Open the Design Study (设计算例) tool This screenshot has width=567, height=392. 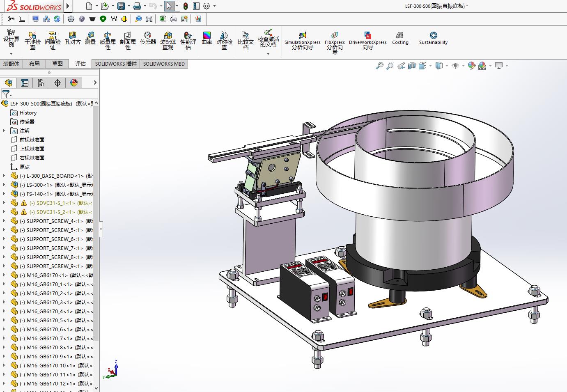(x=11, y=38)
